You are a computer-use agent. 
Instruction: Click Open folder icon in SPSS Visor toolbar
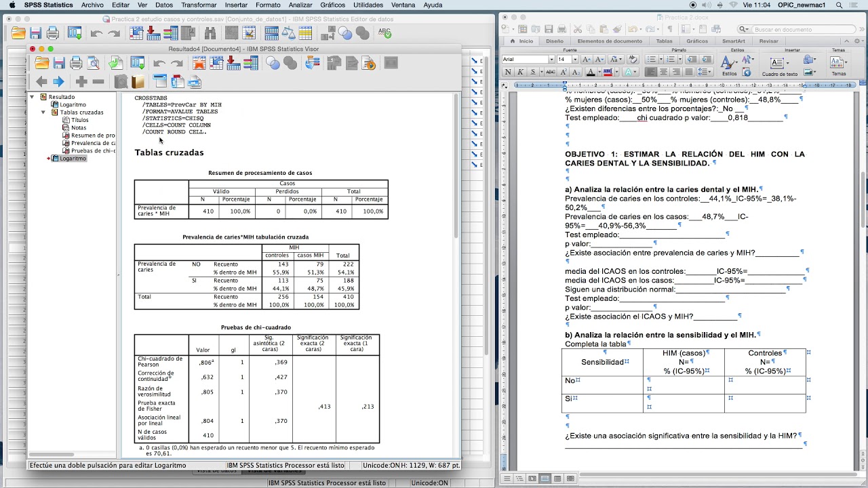[42, 63]
